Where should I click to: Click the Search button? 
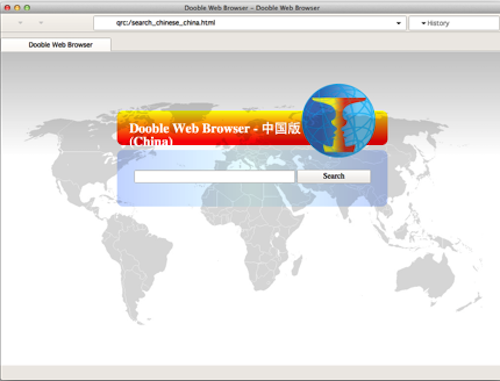[334, 176]
